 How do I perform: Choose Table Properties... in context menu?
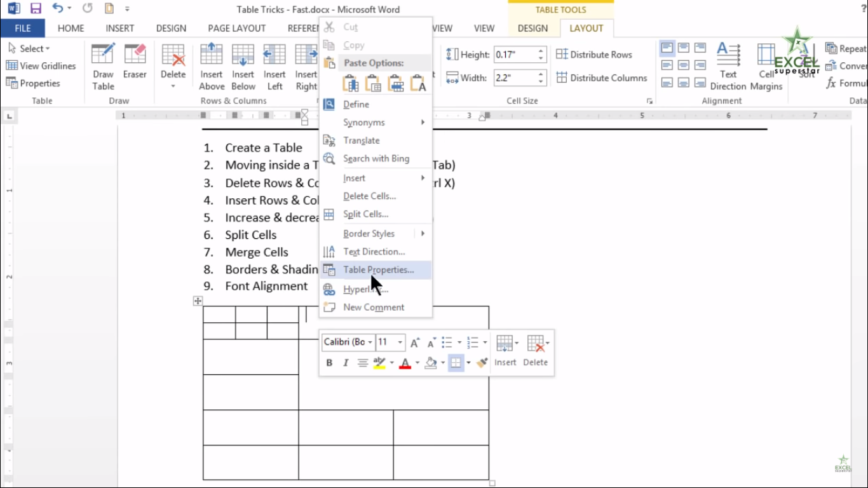click(x=376, y=269)
